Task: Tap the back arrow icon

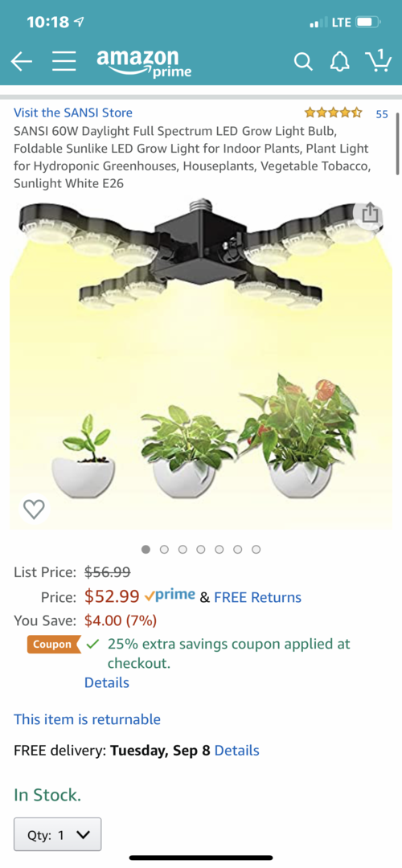Action: [21, 61]
